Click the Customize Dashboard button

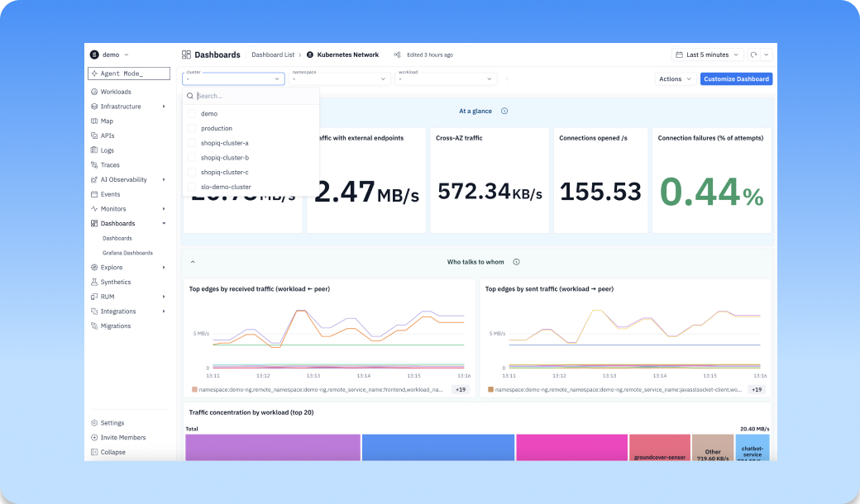tap(736, 78)
